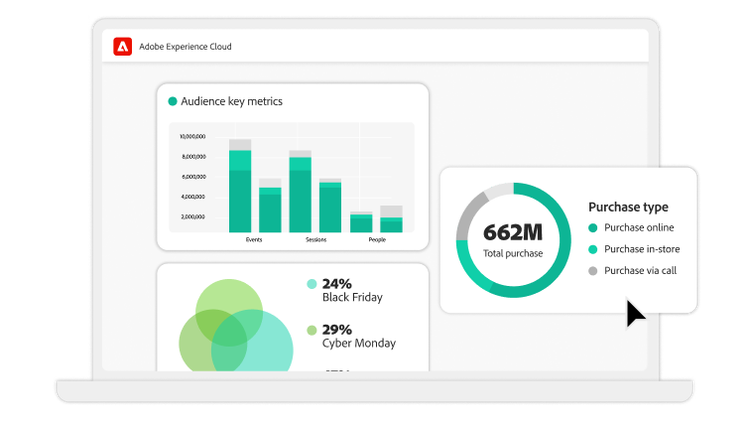Select the People axis label

(376, 240)
